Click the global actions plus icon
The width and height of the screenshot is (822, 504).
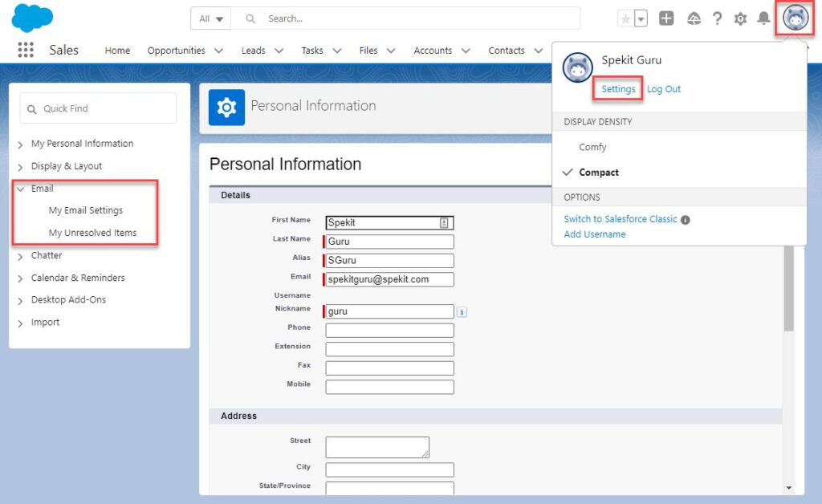666,18
